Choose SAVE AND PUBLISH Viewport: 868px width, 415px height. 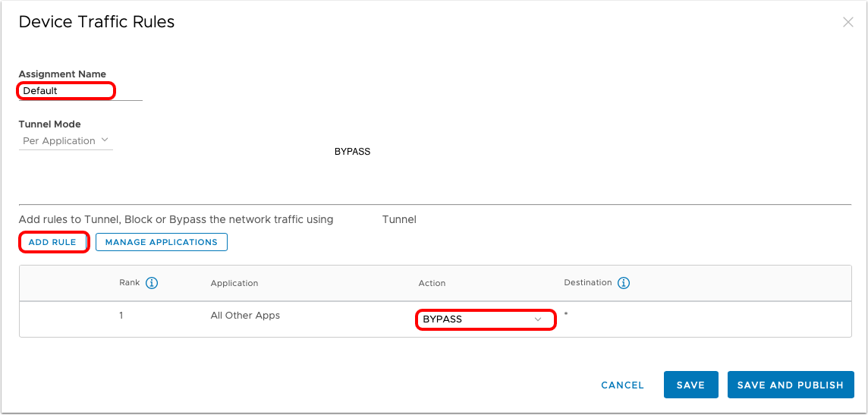click(x=791, y=385)
